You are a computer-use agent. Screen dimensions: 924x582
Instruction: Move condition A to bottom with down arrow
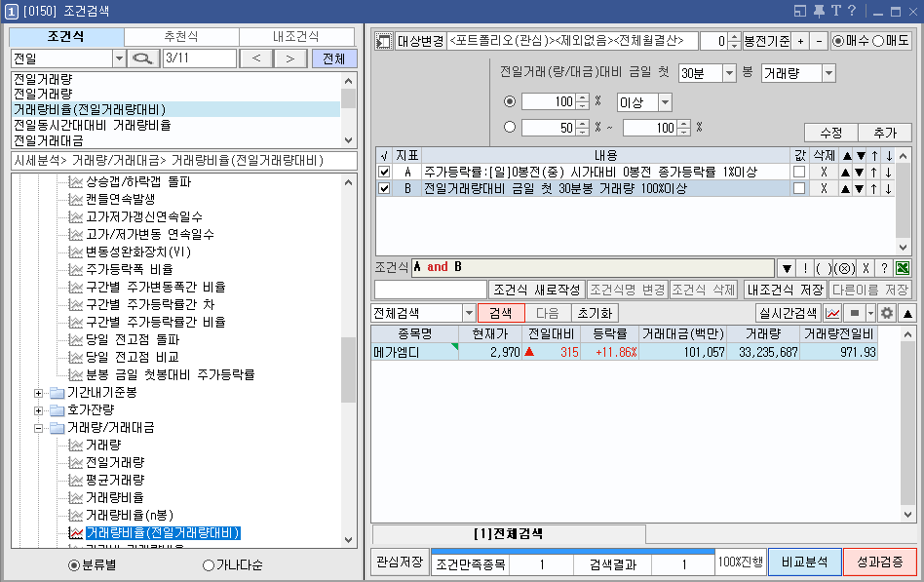pyautogui.click(x=888, y=173)
